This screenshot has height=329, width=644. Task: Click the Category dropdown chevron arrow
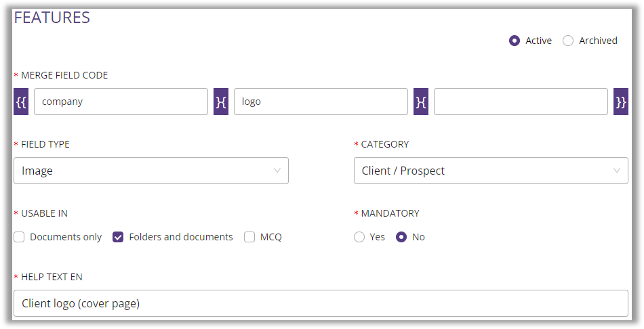point(617,171)
